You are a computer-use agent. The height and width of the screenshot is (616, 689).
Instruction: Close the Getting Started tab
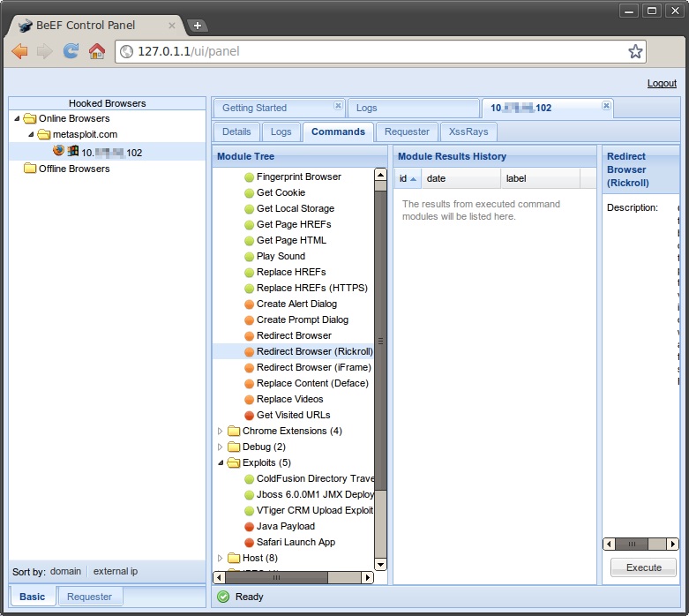pos(338,106)
